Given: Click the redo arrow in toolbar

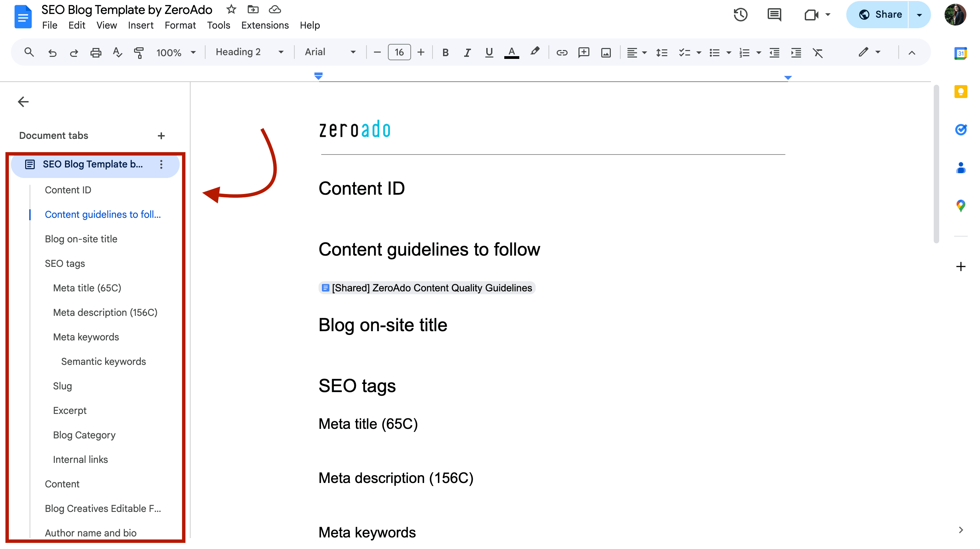Looking at the screenshot, I should pyautogui.click(x=74, y=52).
